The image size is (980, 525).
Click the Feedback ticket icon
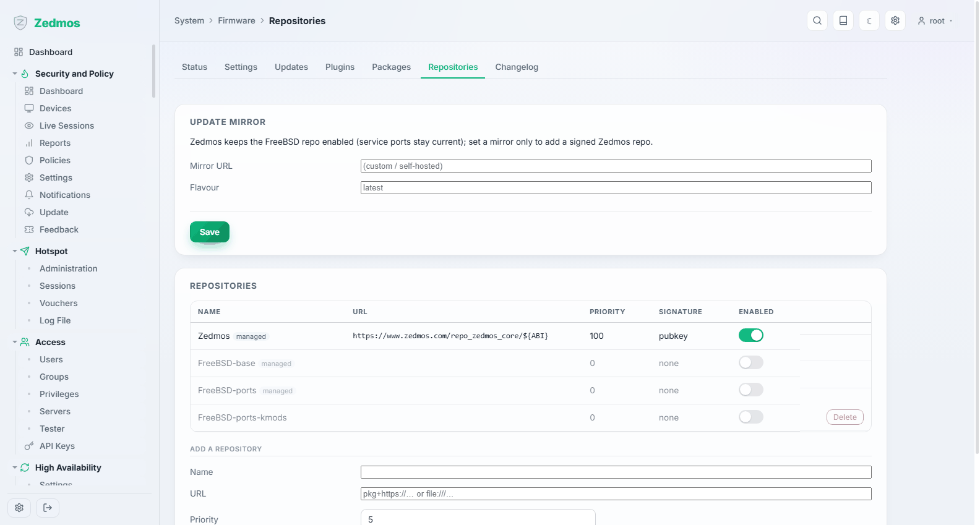coord(29,229)
